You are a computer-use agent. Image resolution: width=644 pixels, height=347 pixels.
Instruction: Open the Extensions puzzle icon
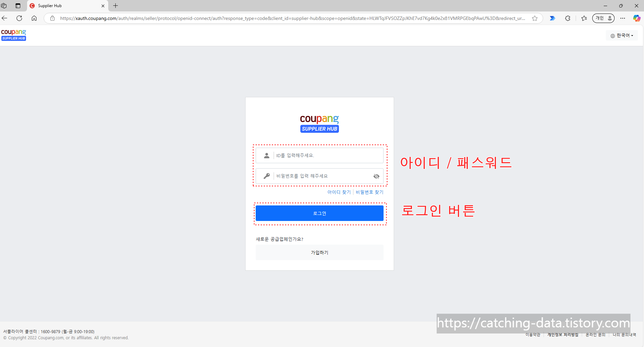pyautogui.click(x=568, y=18)
